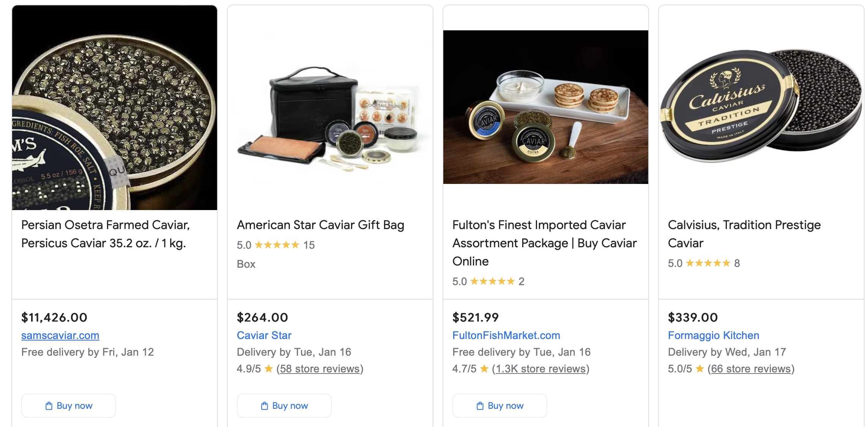This screenshot has width=868, height=427.
Task: Click the samscaviar.com store link
Action: pos(60,336)
